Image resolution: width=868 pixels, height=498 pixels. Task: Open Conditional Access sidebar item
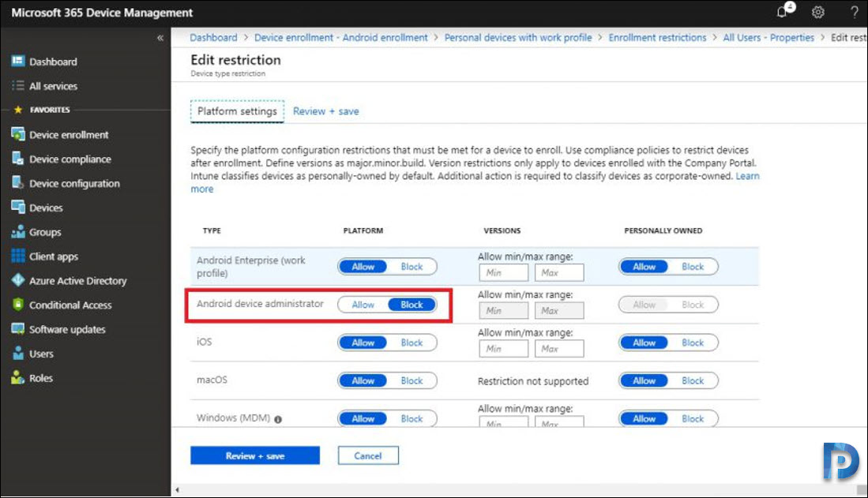click(70, 305)
